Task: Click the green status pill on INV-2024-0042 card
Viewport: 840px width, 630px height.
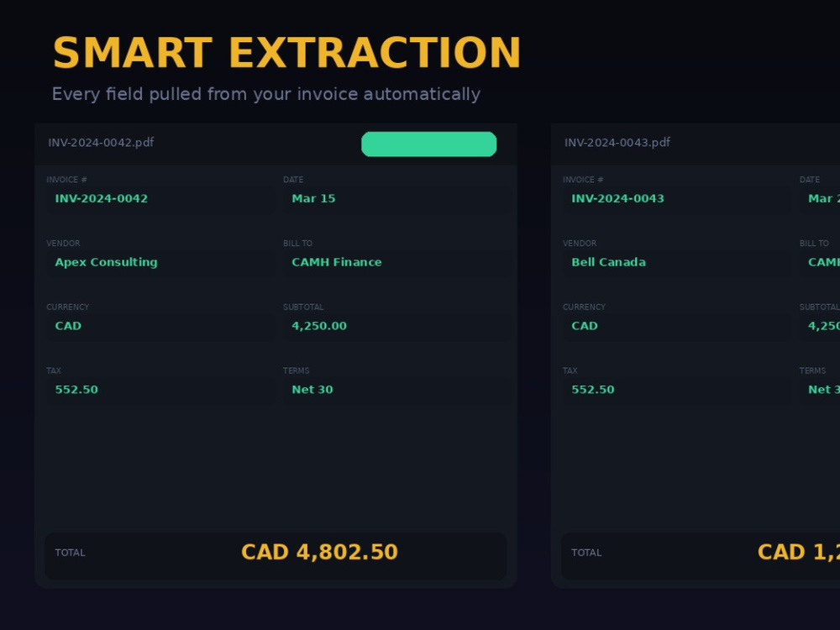Action: [x=428, y=144]
